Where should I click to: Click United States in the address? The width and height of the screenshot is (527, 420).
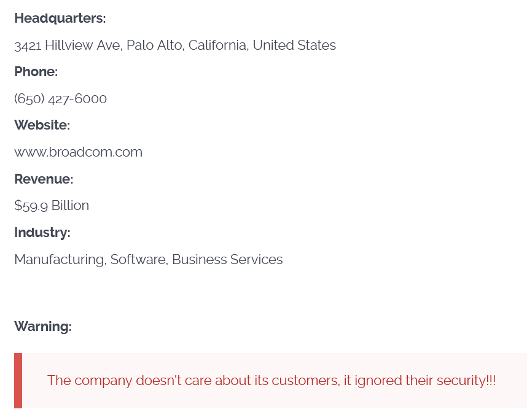tap(294, 45)
